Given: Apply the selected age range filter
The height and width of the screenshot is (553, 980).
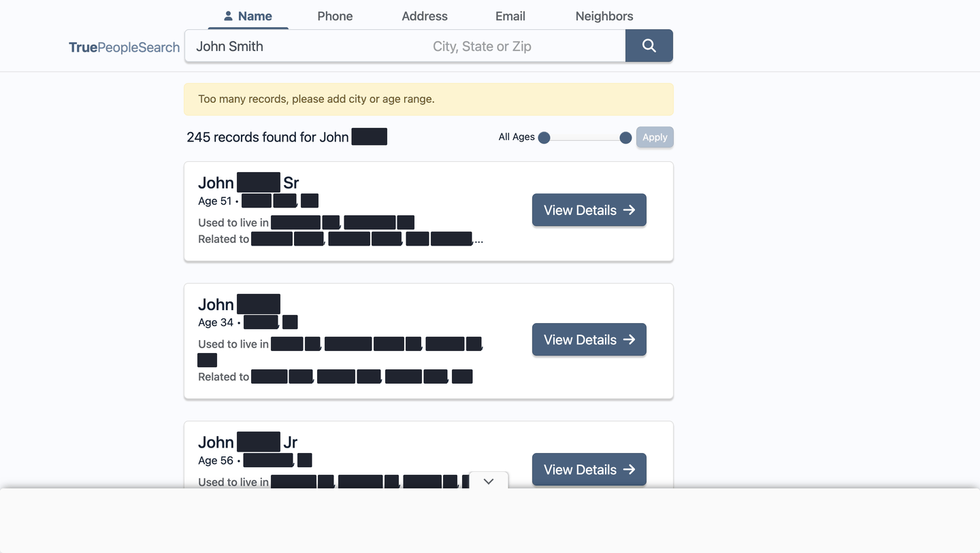Looking at the screenshot, I should (x=655, y=137).
